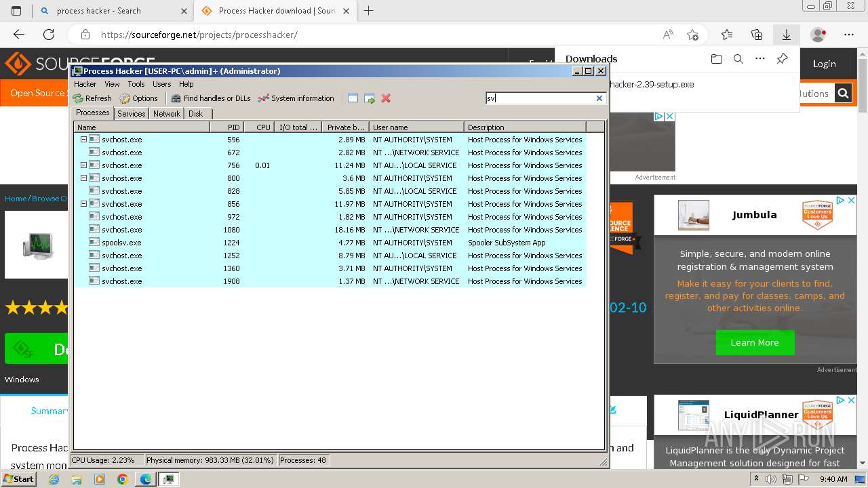This screenshot has height=488, width=868.
Task: Open Options in Process Hacker toolbar
Action: (138, 98)
